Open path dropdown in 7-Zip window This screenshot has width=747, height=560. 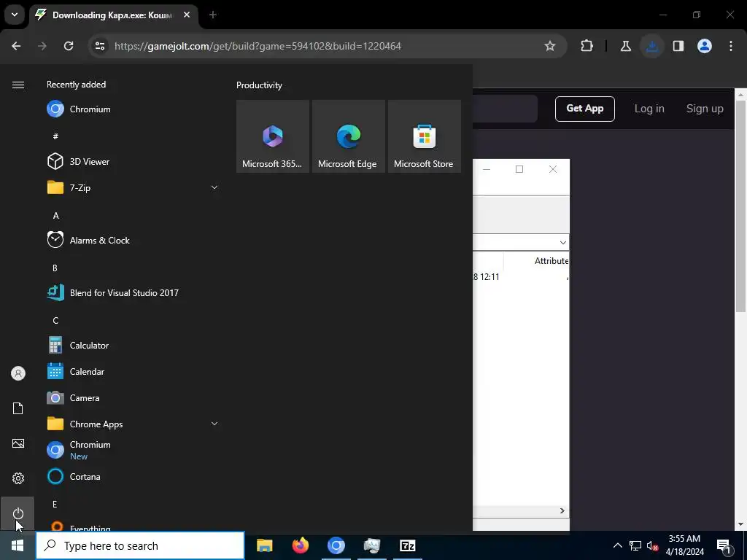tap(562, 242)
